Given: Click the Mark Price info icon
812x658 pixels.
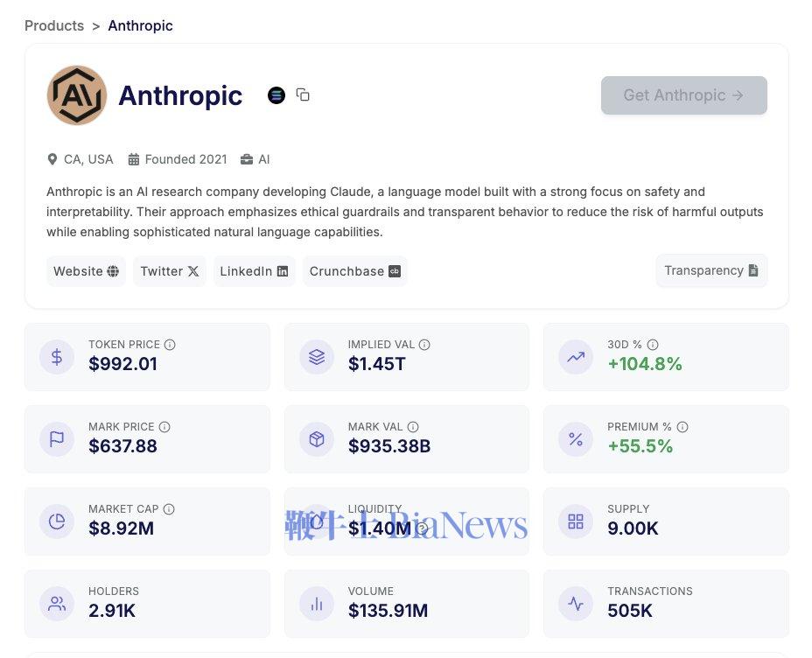Looking at the screenshot, I should pos(164,427).
